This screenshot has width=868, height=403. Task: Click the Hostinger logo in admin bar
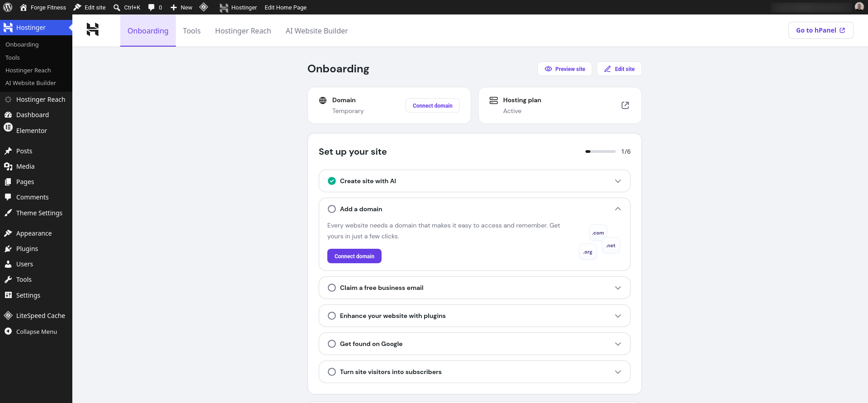[224, 7]
